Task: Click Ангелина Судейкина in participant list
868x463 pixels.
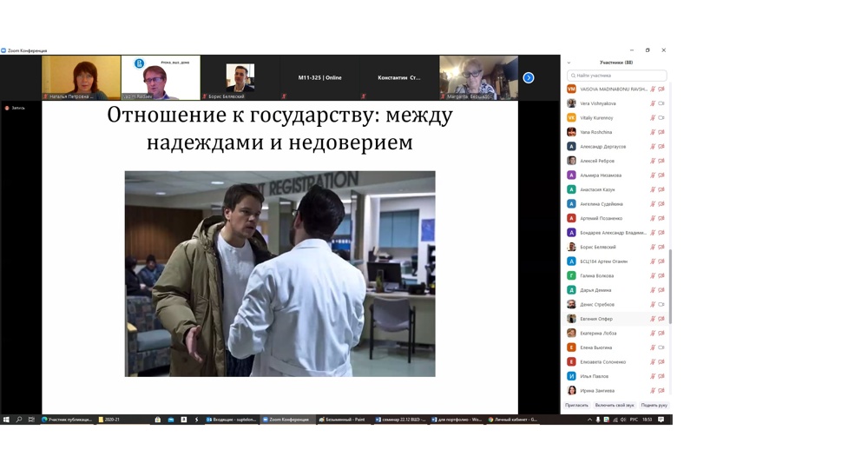Action: pyautogui.click(x=616, y=204)
